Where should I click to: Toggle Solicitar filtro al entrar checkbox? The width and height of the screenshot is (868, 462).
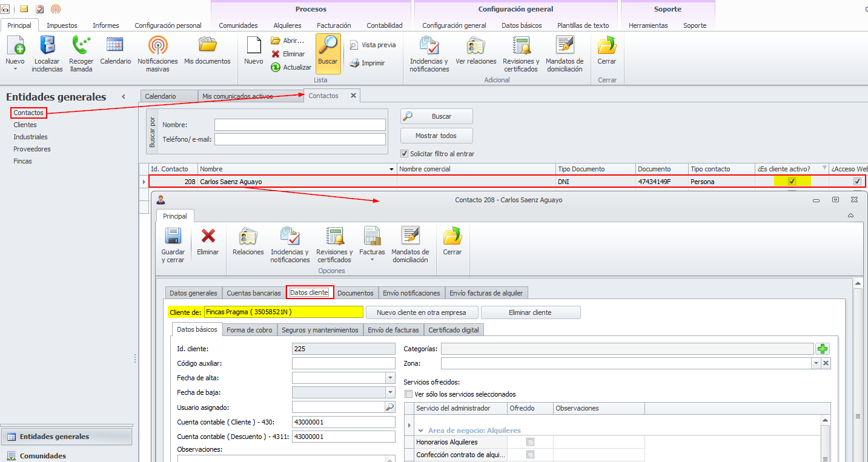pyautogui.click(x=405, y=154)
